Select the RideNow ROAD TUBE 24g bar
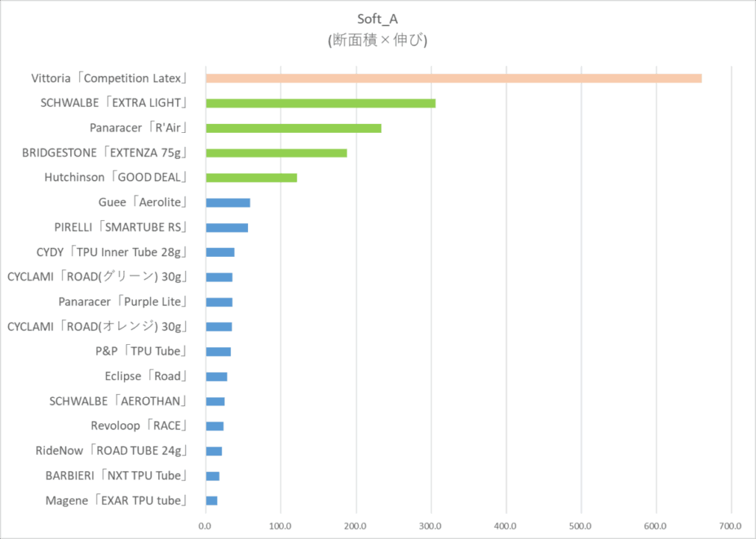 pyautogui.click(x=214, y=451)
